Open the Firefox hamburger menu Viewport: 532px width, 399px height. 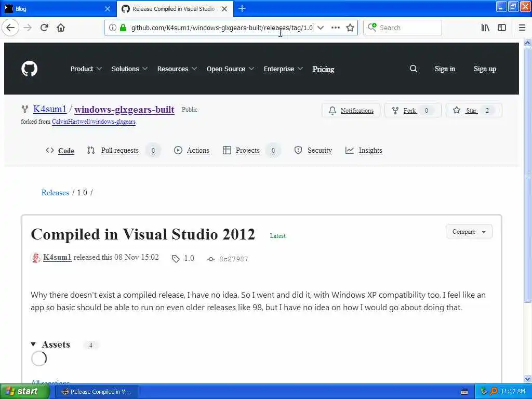coord(522,28)
